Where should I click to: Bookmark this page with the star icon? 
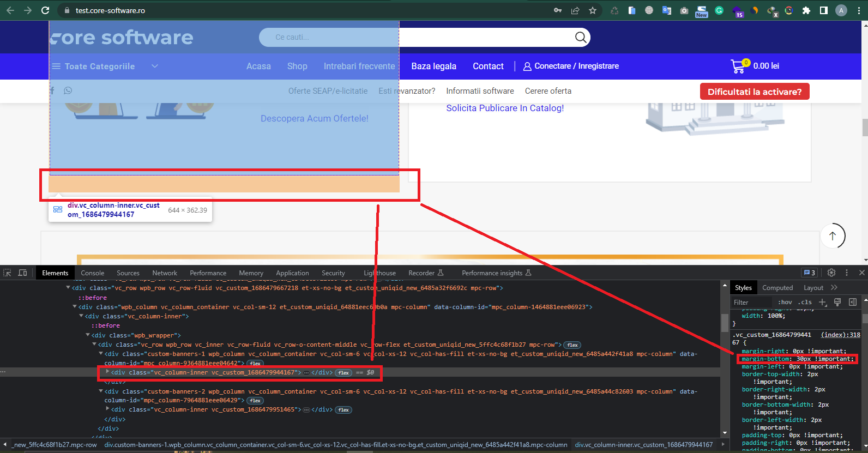coord(593,10)
